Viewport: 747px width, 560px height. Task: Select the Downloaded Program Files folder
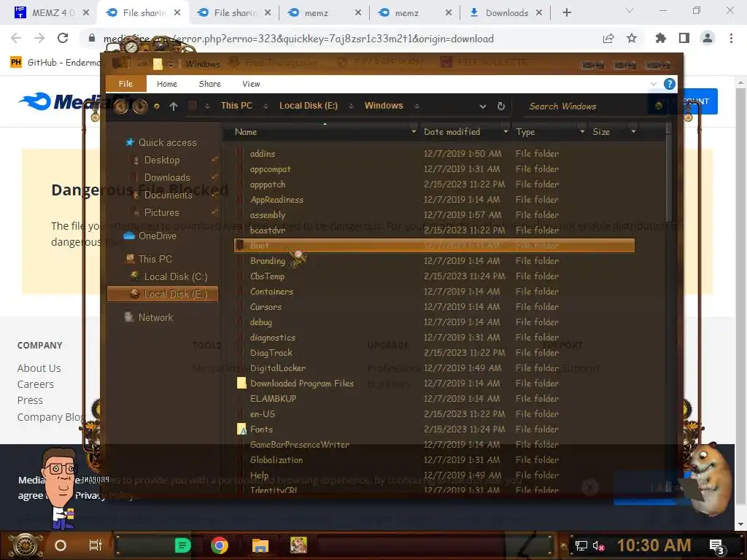(x=301, y=384)
